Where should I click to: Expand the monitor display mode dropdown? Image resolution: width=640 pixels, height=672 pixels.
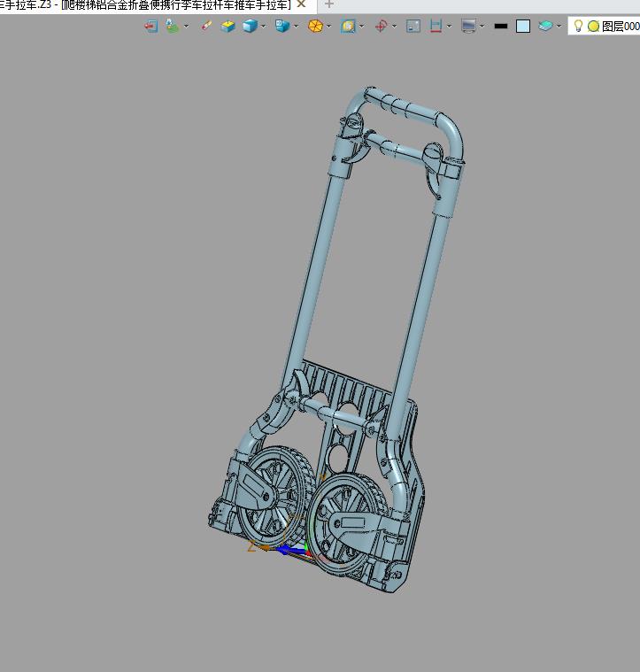[482, 27]
